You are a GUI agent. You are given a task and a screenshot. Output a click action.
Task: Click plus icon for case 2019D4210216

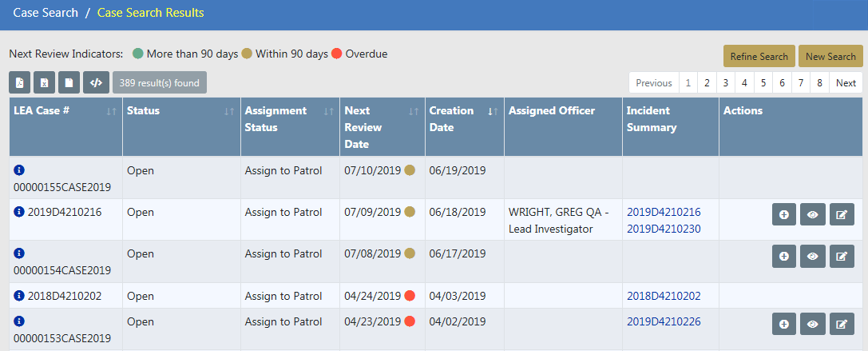click(x=784, y=214)
